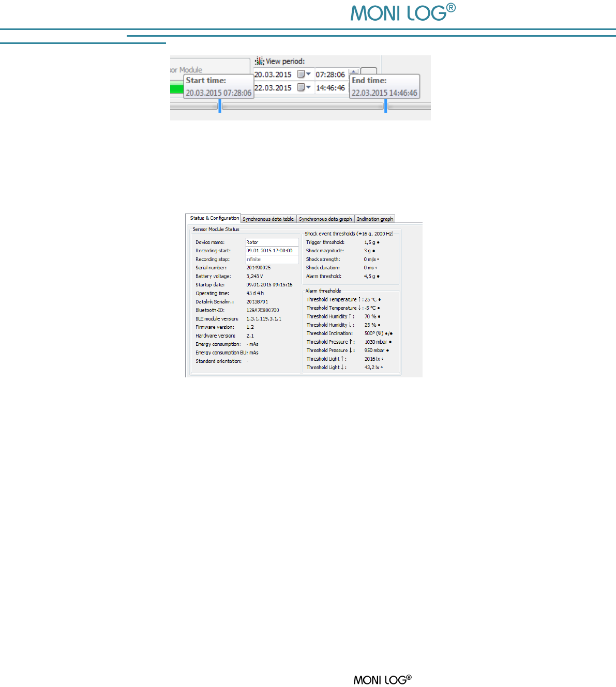Click the MONI LOG logo in footer
The height and width of the screenshot is (687, 616).
tap(383, 679)
